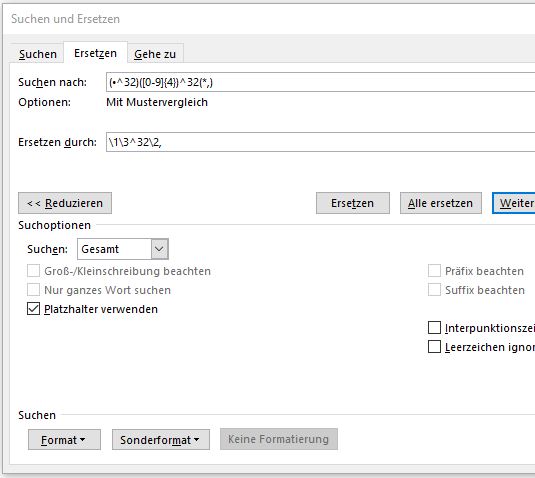Uncheck Platzhalter verwenden checkbox
Screen dimensions: 535x478
[x=33, y=309]
